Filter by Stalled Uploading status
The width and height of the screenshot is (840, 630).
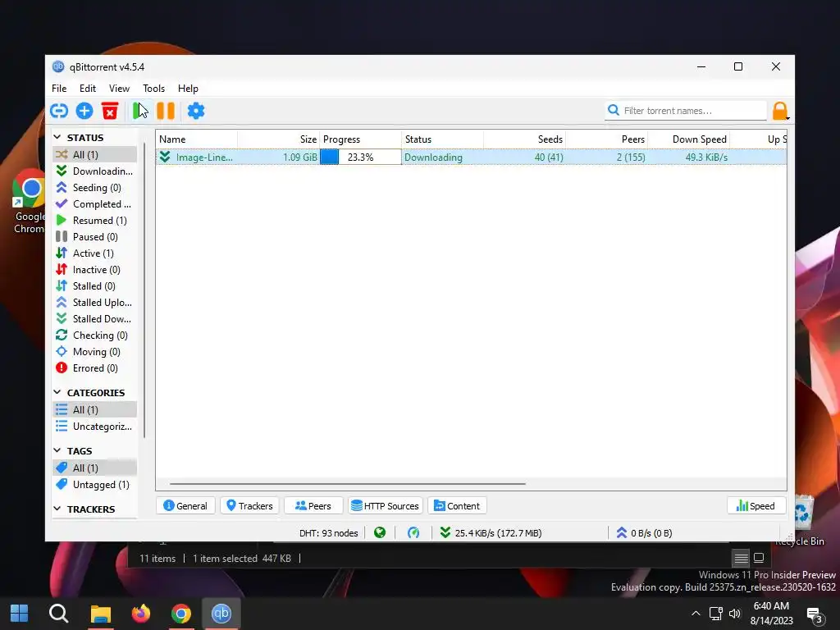[x=95, y=302]
